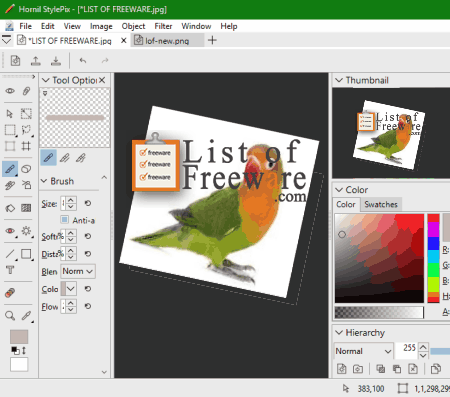Open the Image menu

pyautogui.click(x=101, y=26)
